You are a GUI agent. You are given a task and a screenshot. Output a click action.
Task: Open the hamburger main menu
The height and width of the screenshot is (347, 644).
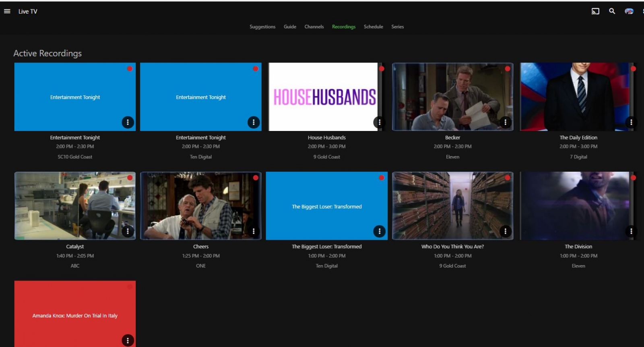7,11
